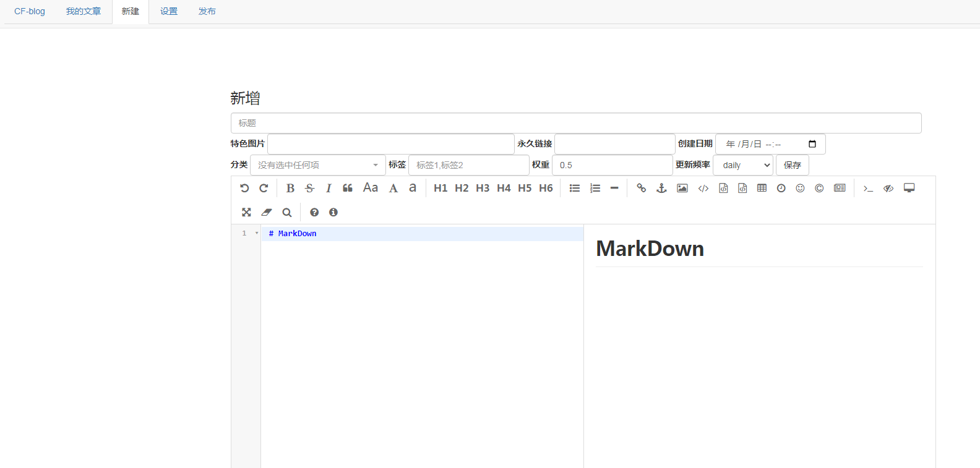Insert a block quote
Image resolution: width=980 pixels, height=468 pixels.
pos(348,188)
